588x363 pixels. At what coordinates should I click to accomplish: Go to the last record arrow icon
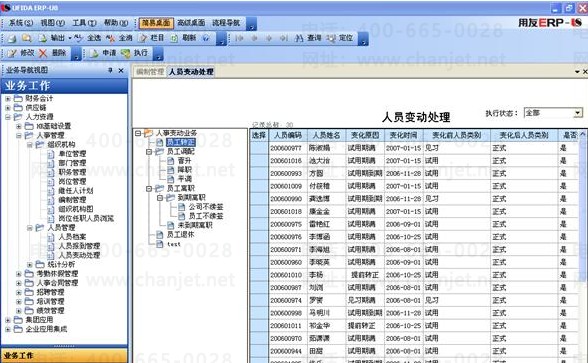[284, 38]
